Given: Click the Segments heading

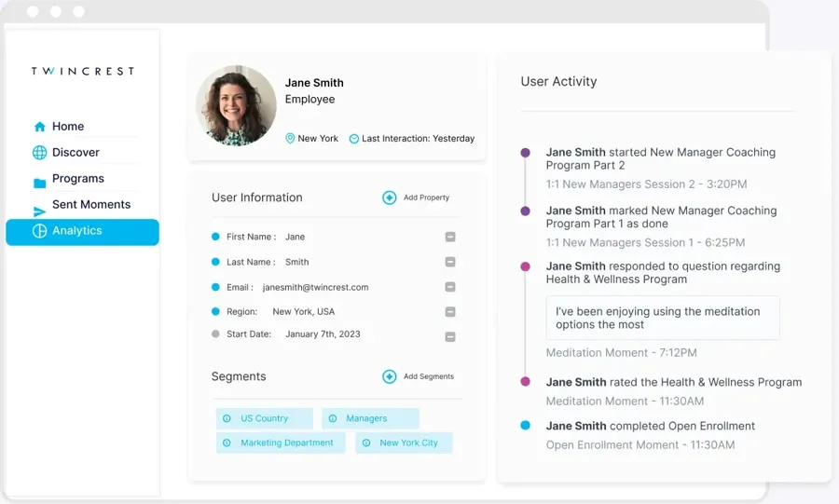Looking at the screenshot, I should click(239, 376).
